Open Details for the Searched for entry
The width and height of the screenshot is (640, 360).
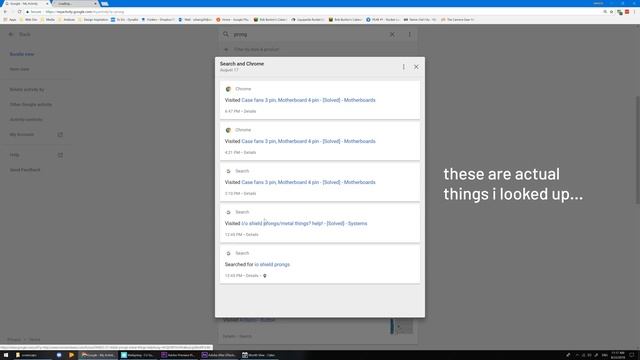252,276
